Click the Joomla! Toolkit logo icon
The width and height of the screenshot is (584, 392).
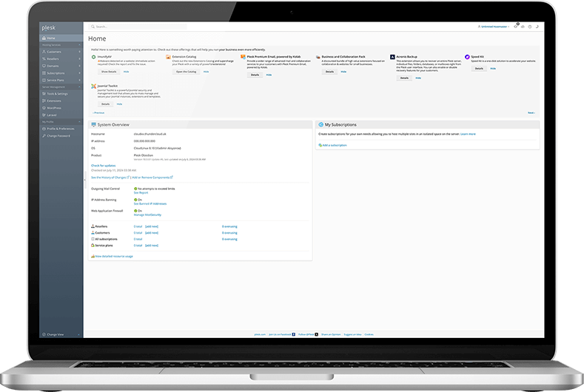(x=93, y=86)
